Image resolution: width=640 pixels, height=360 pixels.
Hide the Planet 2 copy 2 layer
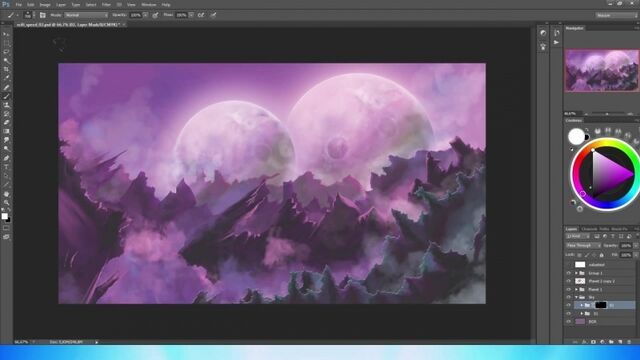pos(569,281)
